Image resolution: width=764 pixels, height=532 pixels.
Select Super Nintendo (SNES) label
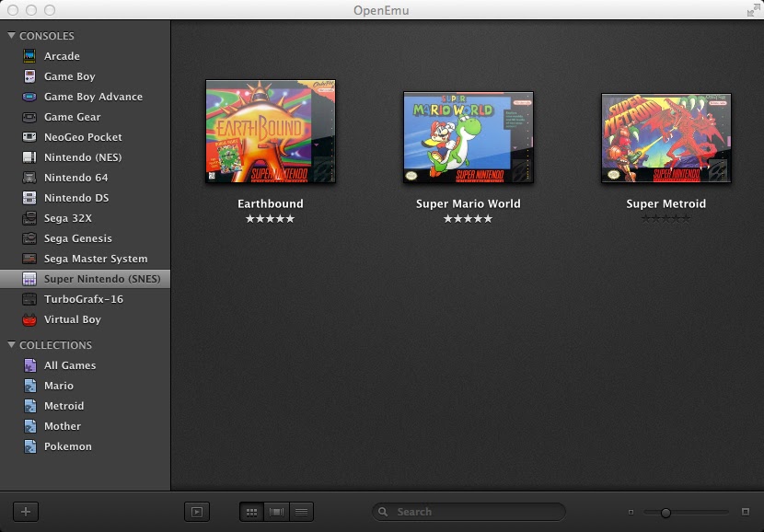[102, 279]
